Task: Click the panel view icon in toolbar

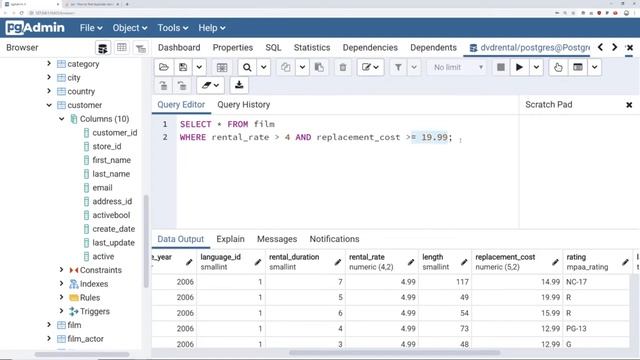Action: 578,67
